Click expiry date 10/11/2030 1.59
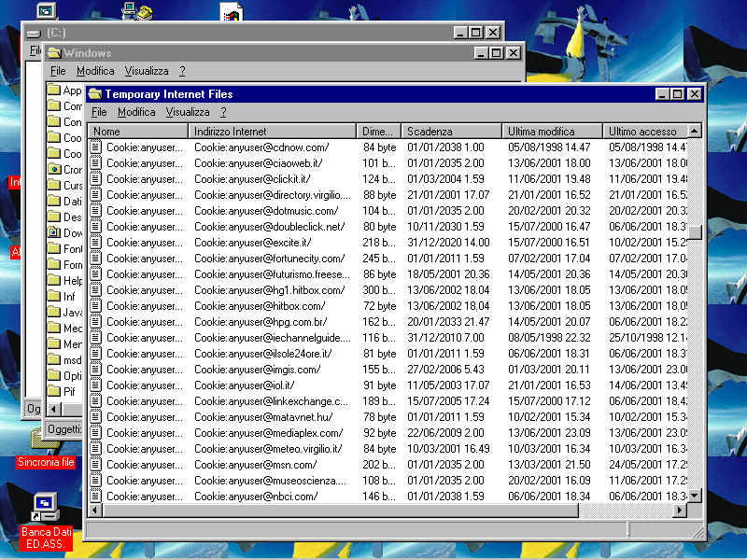747x560 pixels. (x=445, y=227)
